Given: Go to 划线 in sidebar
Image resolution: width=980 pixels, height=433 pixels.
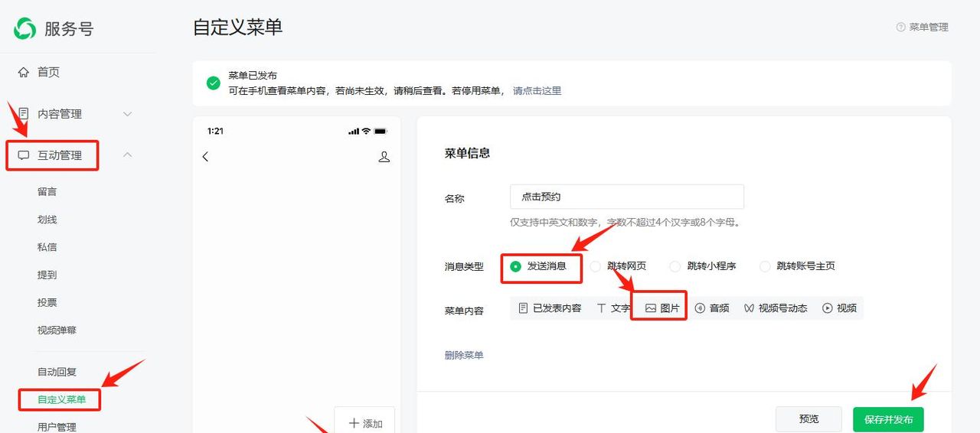Looking at the screenshot, I should pos(47,220).
